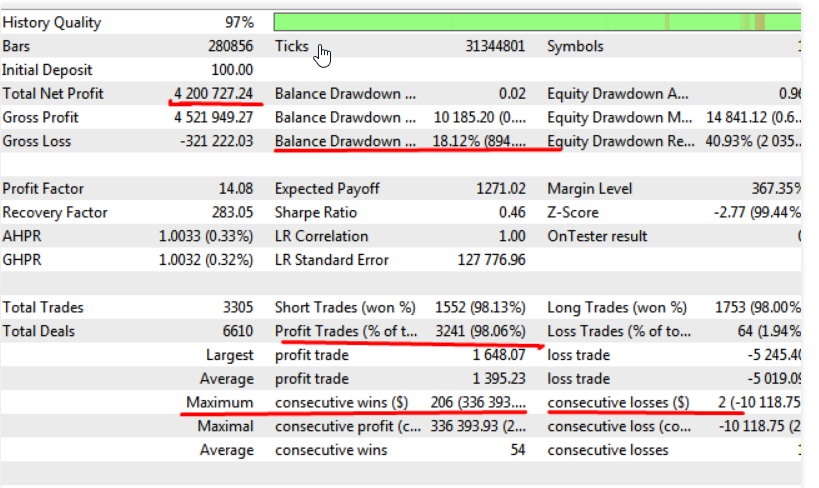This screenshot has height=488, width=819.
Task: Click Balance Drawdown value 0.02
Action: 512,94
